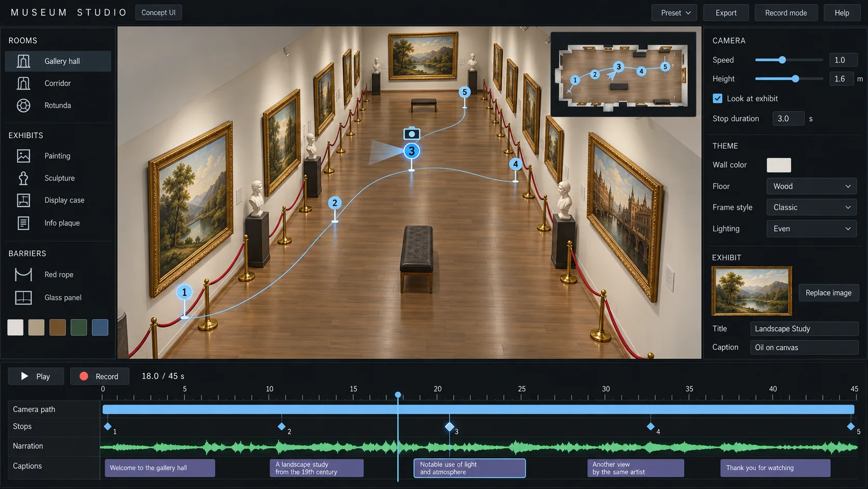Select caption clip Thank you for watching
The height and width of the screenshot is (489, 868).
click(775, 468)
